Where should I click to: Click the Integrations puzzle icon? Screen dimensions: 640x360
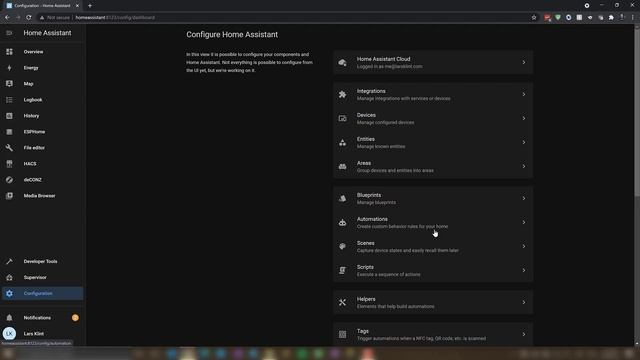pyautogui.click(x=342, y=94)
